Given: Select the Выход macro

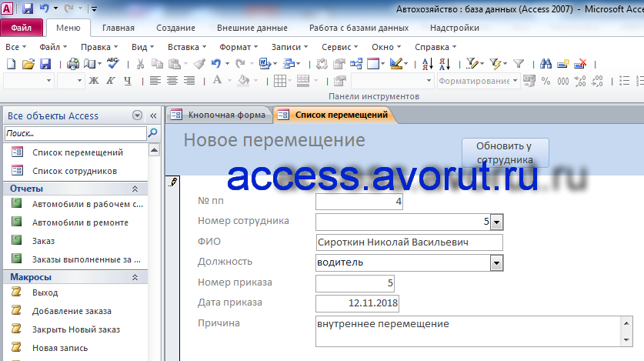Looking at the screenshot, I should (x=45, y=292).
